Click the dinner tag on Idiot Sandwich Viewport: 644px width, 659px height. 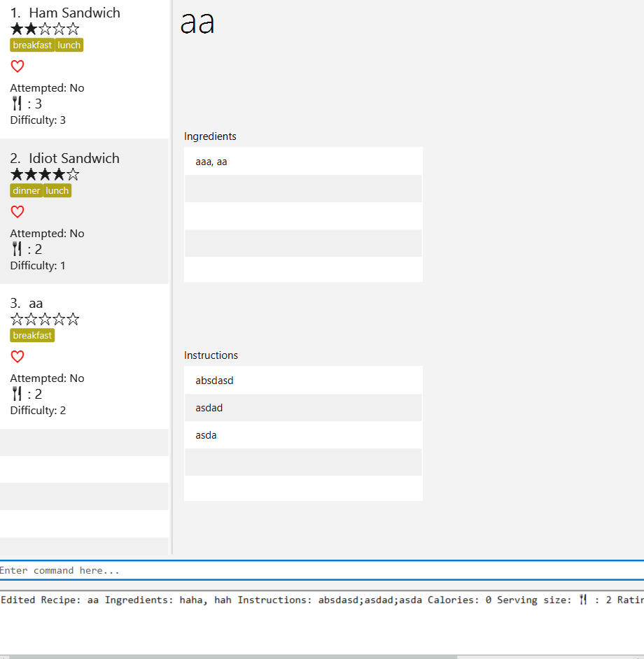[x=26, y=190]
